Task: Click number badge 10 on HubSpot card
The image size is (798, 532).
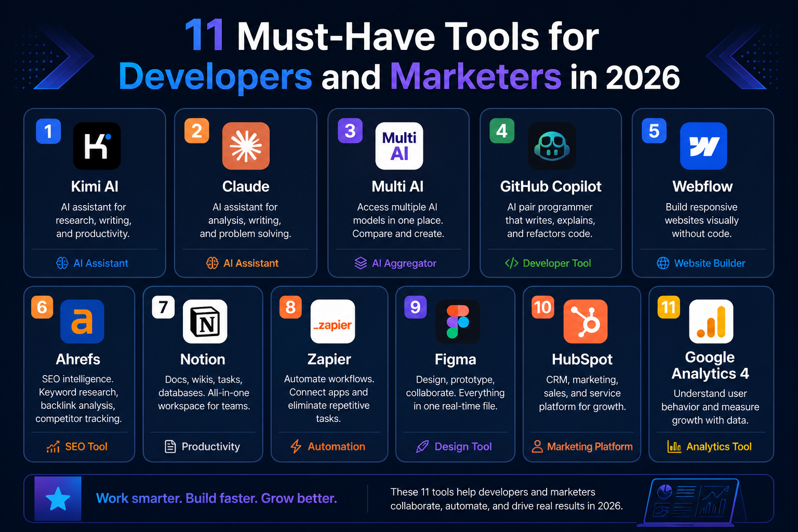Action: point(543,307)
